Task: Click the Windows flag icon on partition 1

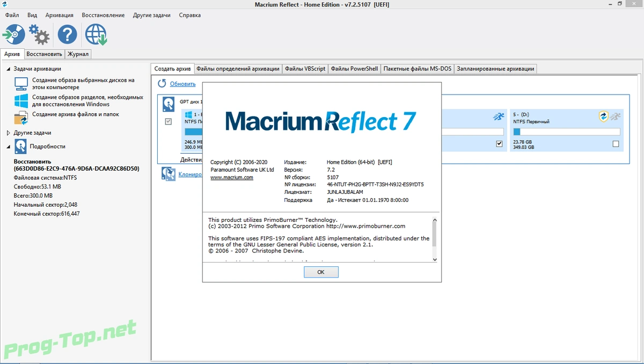Action: click(x=188, y=115)
